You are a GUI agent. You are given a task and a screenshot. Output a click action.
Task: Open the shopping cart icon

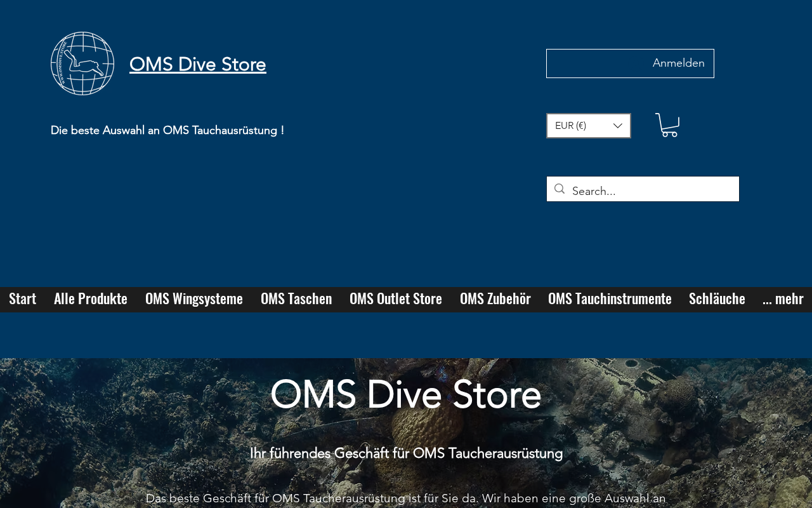pos(667,125)
